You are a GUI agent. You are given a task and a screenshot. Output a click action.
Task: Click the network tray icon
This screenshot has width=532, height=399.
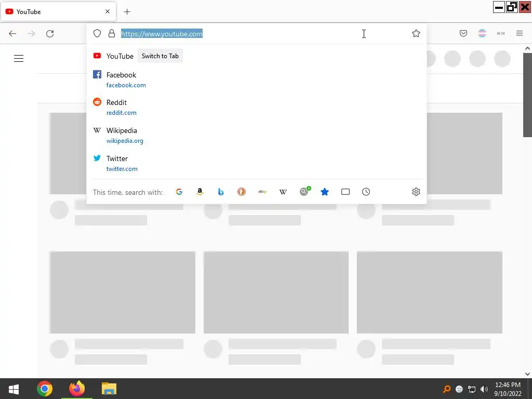(x=472, y=389)
